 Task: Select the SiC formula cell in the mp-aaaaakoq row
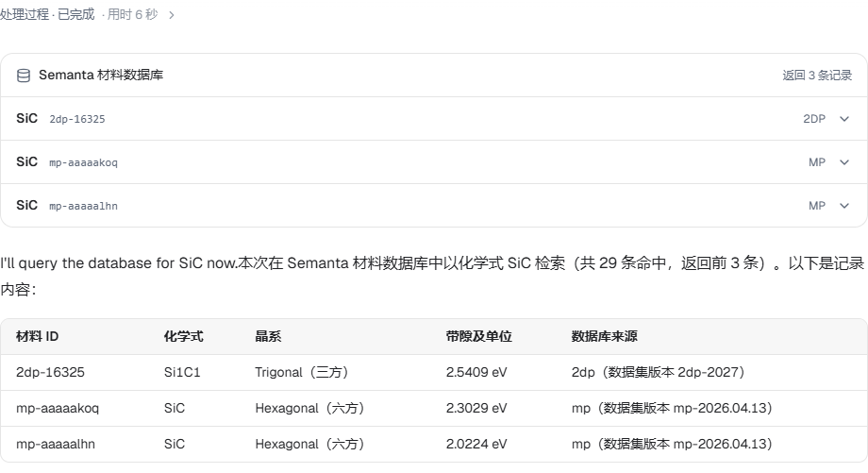[x=175, y=408]
